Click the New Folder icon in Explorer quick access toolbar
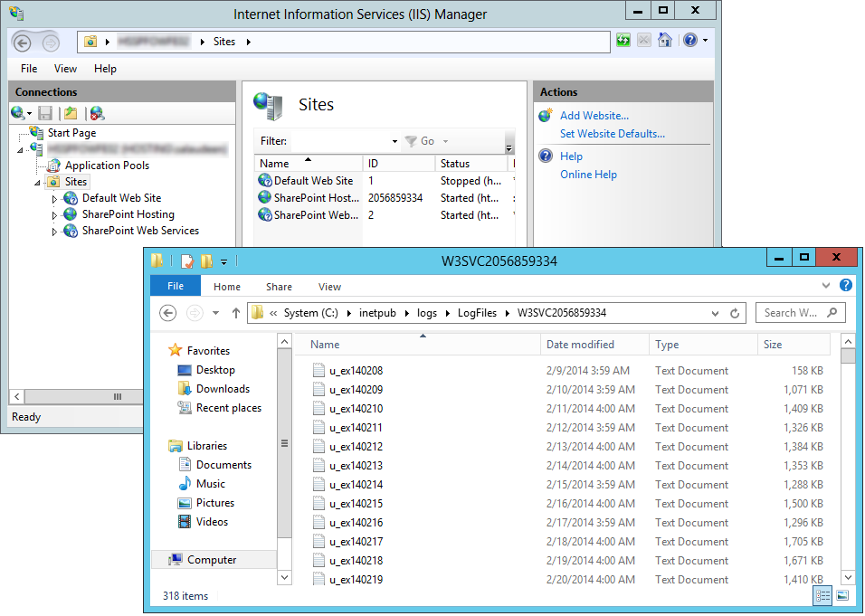865x616 pixels. [x=206, y=261]
